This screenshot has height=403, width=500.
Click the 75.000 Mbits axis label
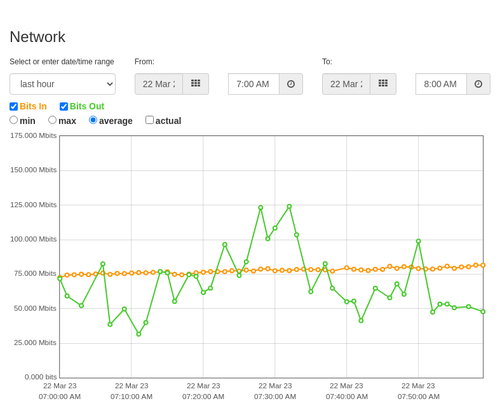(35, 274)
